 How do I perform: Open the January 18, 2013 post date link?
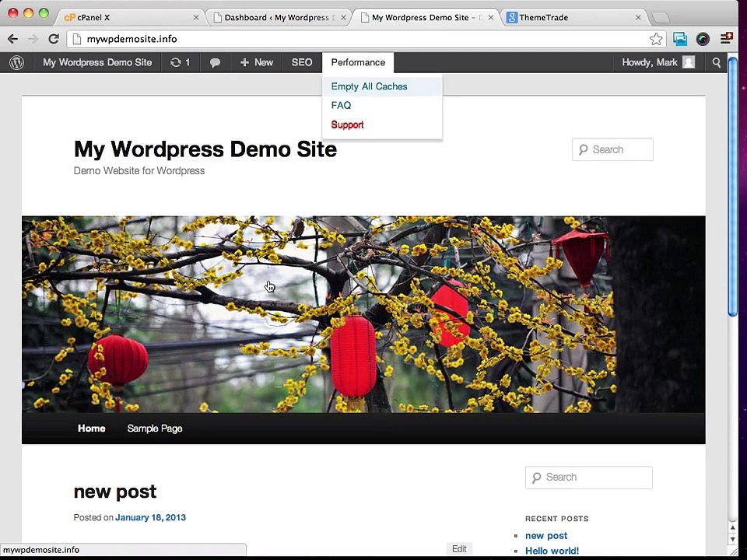click(x=150, y=518)
